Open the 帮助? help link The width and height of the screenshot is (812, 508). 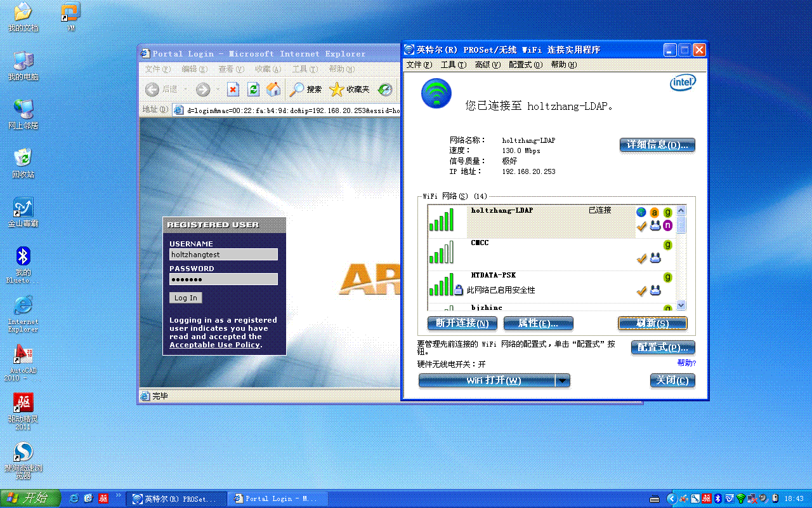(x=686, y=363)
